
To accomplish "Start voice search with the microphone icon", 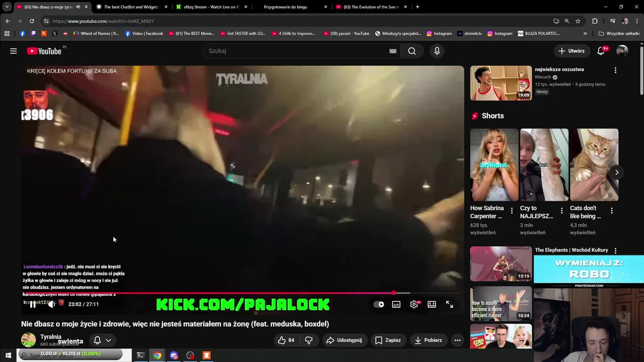I will [437, 51].
